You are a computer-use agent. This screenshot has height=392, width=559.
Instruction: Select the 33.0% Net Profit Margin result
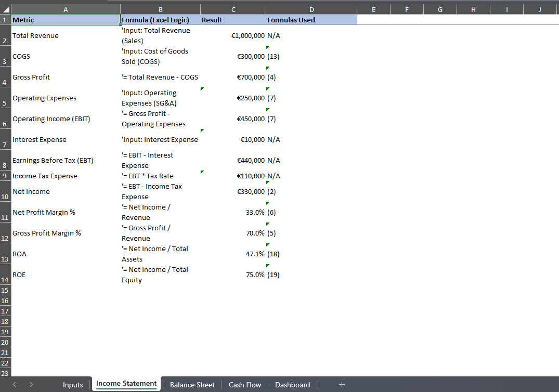coord(233,212)
